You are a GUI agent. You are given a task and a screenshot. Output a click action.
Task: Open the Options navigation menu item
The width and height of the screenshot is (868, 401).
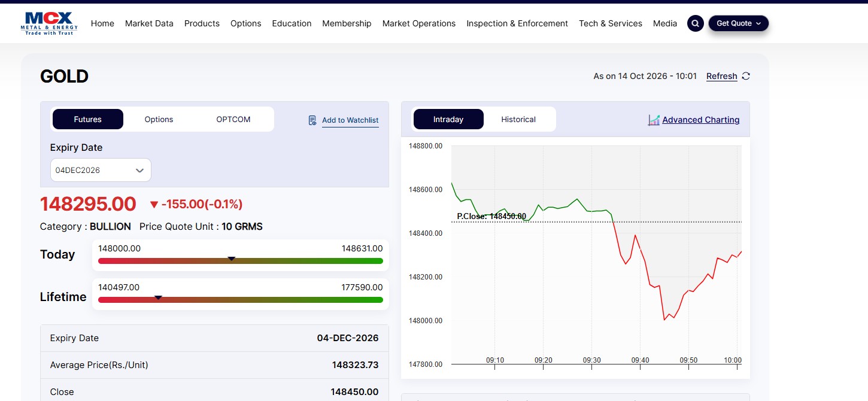pos(245,23)
